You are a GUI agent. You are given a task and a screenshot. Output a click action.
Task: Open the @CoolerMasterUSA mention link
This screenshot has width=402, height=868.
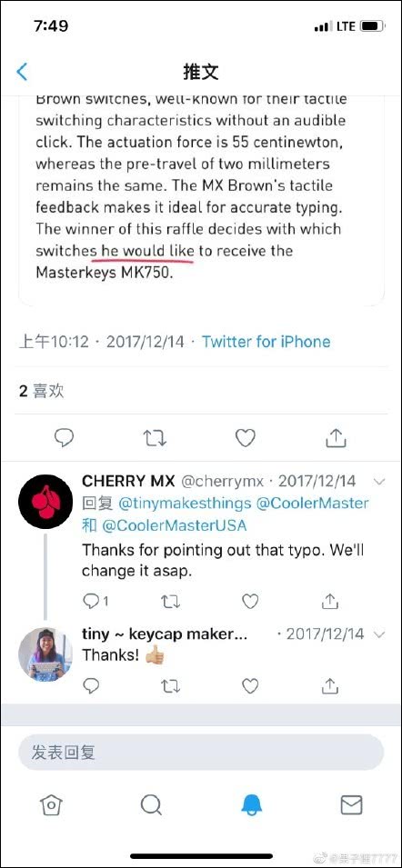175,525
